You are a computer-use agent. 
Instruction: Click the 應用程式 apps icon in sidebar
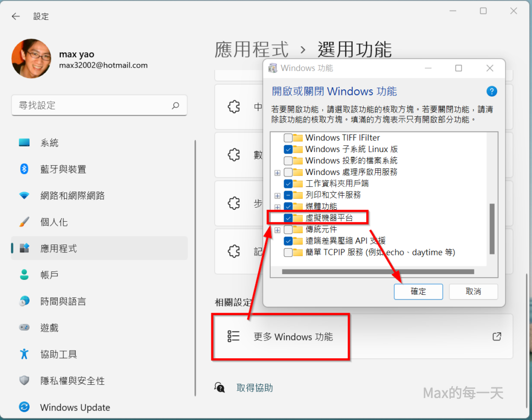click(24, 248)
